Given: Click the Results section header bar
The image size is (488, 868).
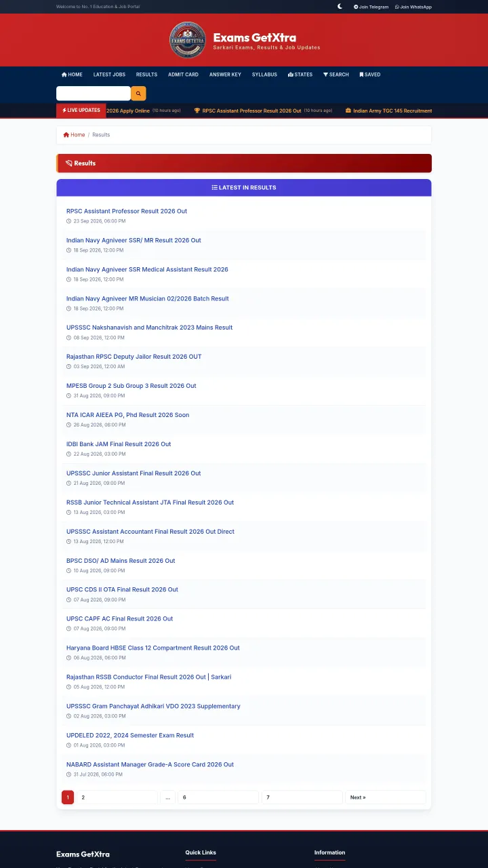Looking at the screenshot, I should 244,163.
